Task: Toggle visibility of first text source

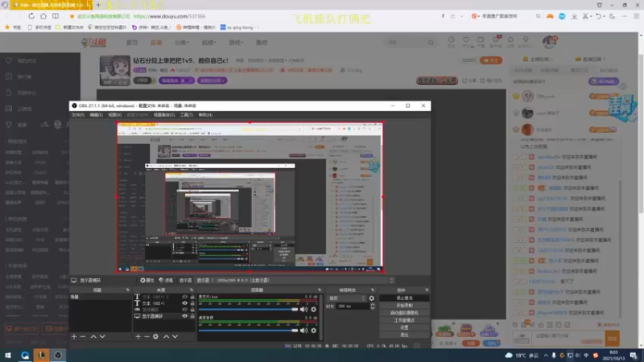Action: pos(184,297)
